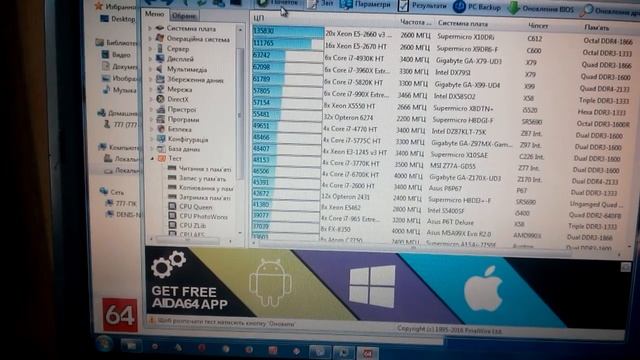Select the CPU Queen benchmark icon
Screen dimensions: 640x360
point(172,206)
